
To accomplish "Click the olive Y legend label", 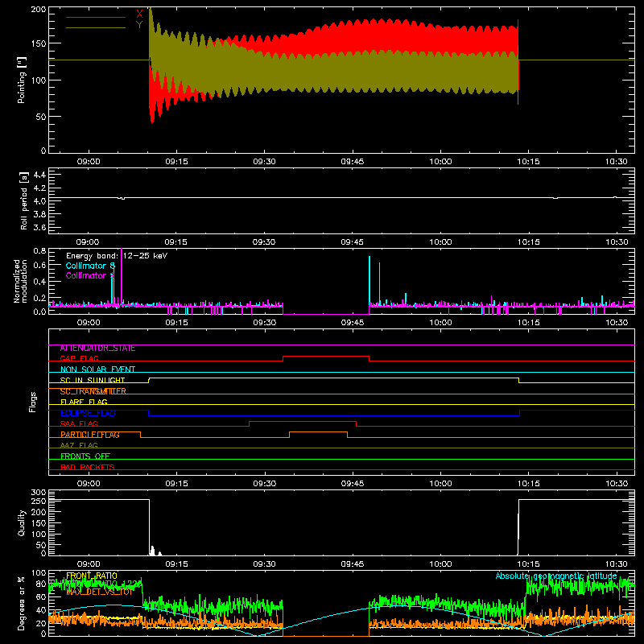I will coord(139,25).
